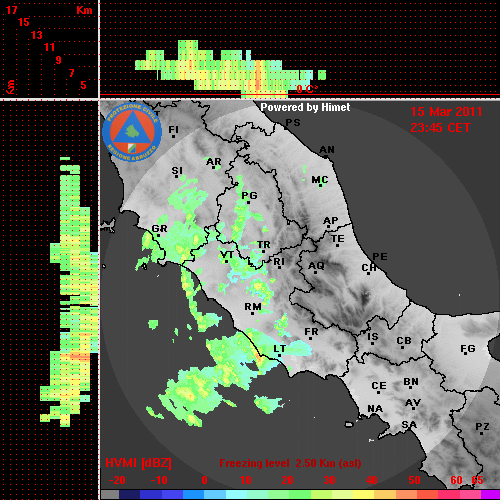Click the '13' height axis label
500x500 pixels.
coord(37,35)
